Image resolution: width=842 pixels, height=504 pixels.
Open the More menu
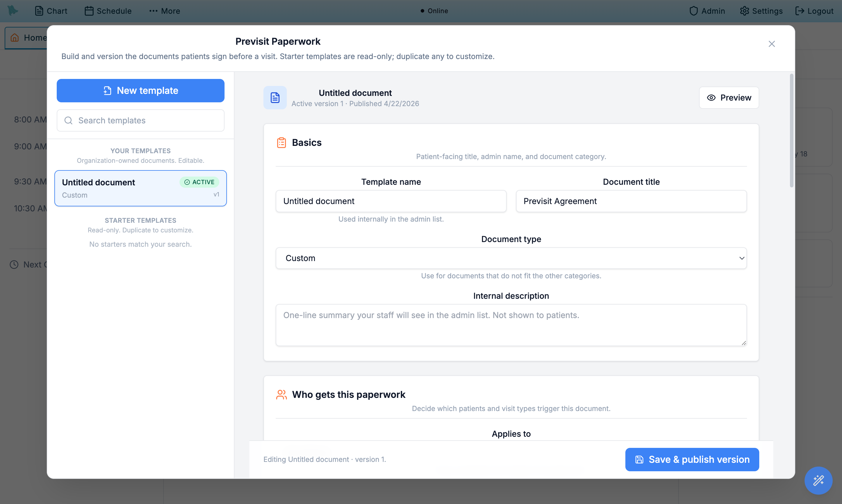(165, 11)
